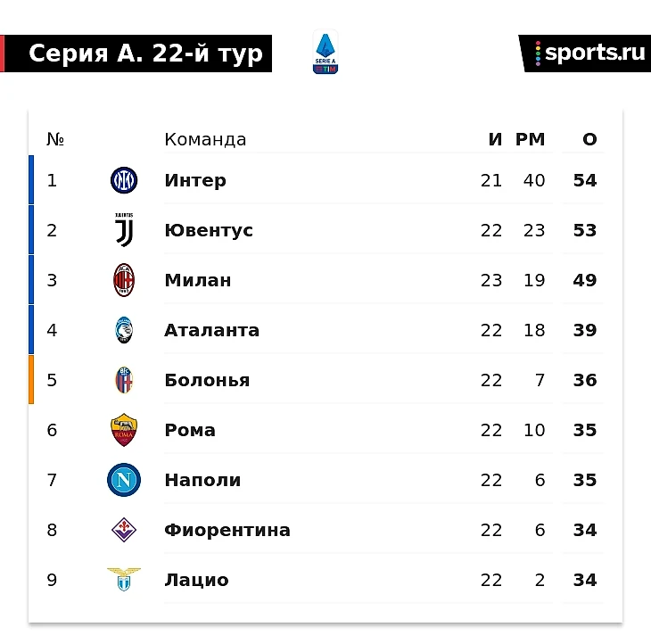Click the Bologna club crest
This screenshot has width=651, height=644.
pos(124,380)
